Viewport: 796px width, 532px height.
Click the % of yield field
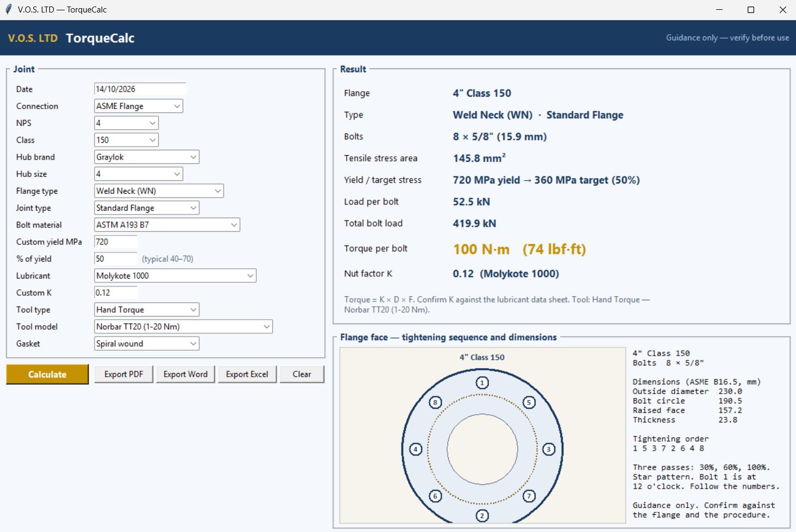[116, 258]
